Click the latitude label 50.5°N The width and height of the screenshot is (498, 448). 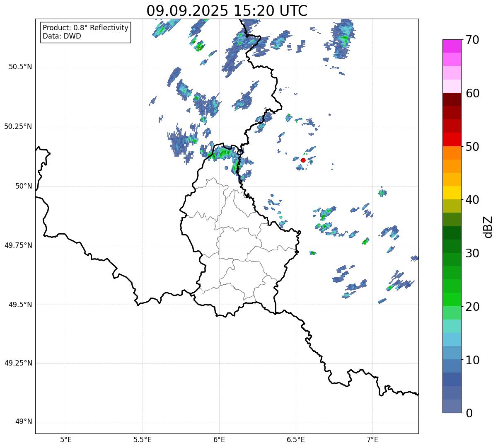click(20, 67)
